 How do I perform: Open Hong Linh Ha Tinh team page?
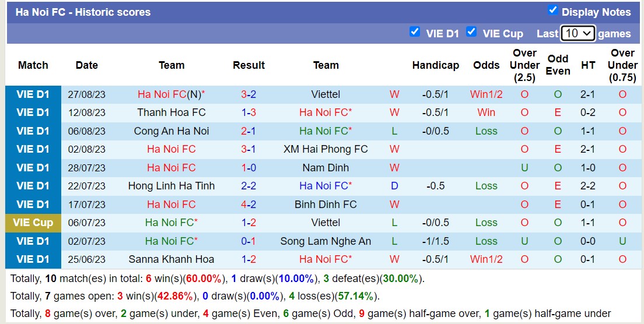[171, 186]
